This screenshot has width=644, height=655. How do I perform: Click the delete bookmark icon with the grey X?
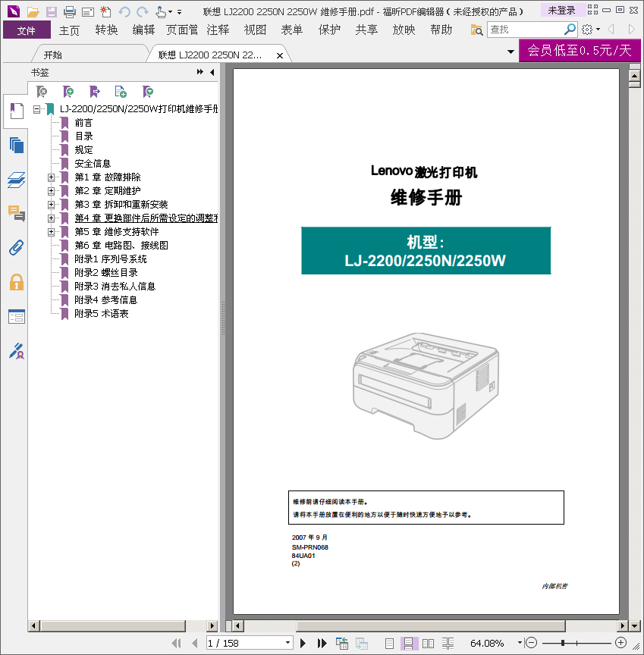point(42,92)
